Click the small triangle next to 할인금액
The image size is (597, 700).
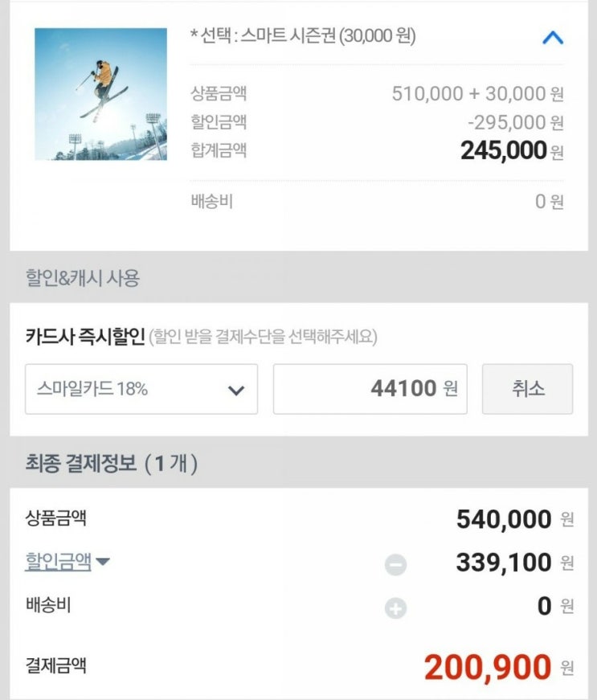[x=103, y=562]
